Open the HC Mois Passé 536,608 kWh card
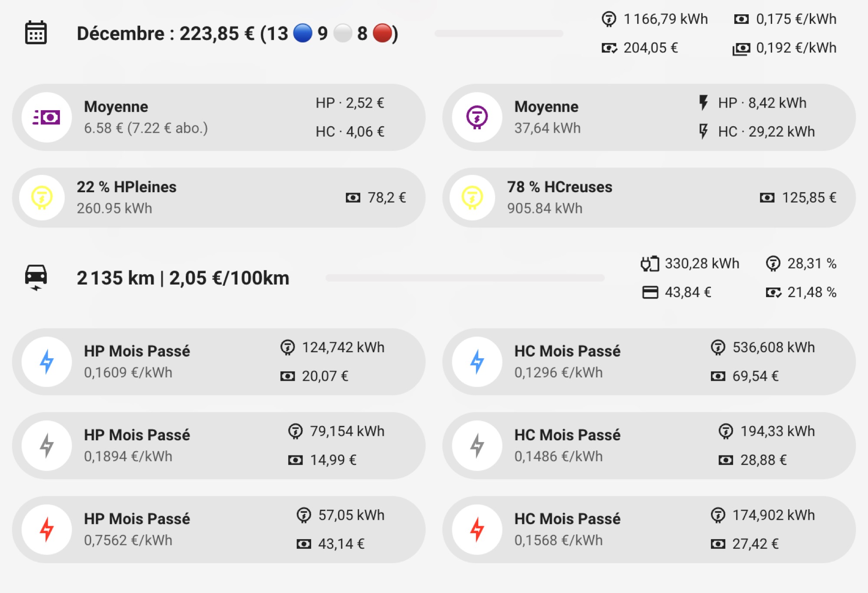 tap(649, 361)
